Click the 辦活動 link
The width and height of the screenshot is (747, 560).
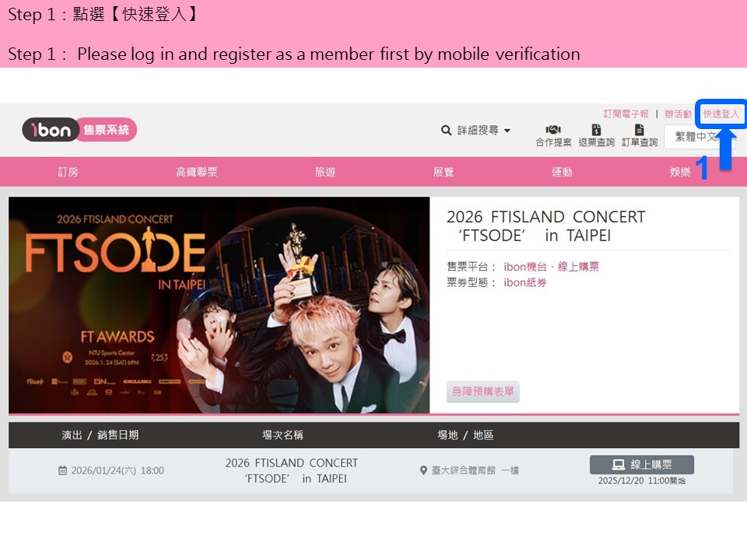click(678, 114)
